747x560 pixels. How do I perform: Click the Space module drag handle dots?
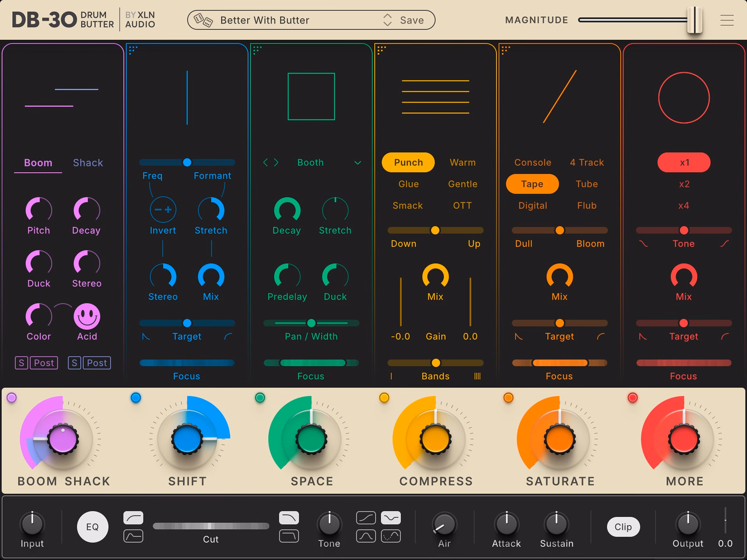[x=257, y=50]
